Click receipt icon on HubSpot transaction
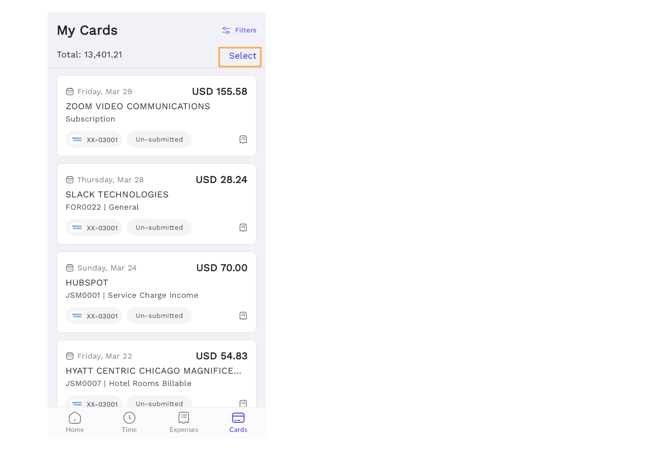Screen dimensions: 670x450 point(243,316)
